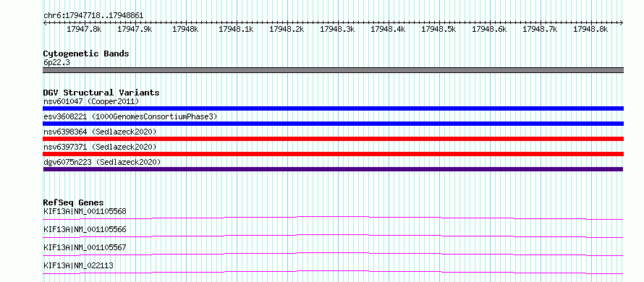Open transcript KIF13A|NM_001105568 label
644x282 pixels.
point(85,211)
